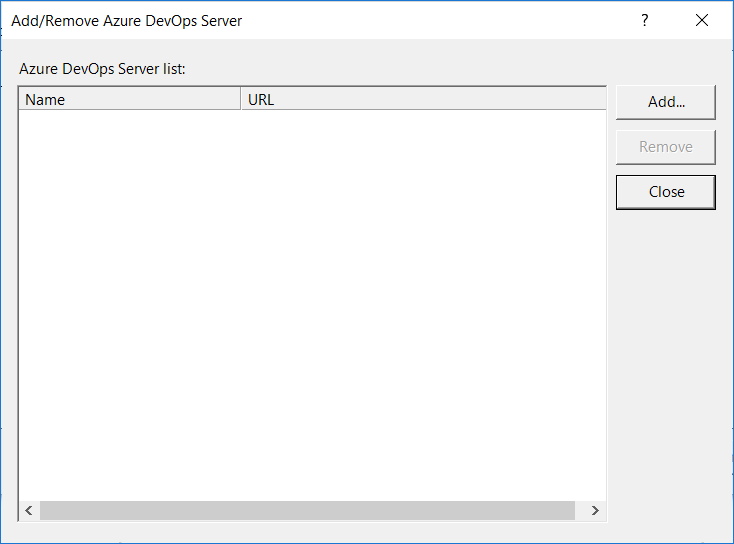Close the dialog with the X icon
This screenshot has width=734, height=544.
702,20
